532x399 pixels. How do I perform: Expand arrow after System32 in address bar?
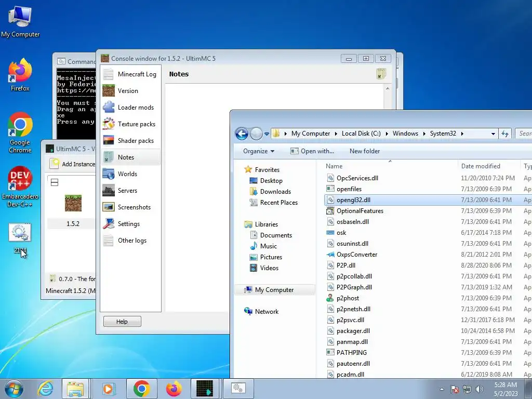click(x=462, y=134)
